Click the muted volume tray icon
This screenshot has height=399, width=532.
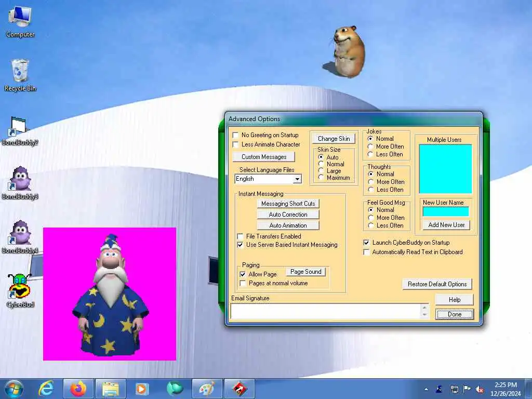480,389
